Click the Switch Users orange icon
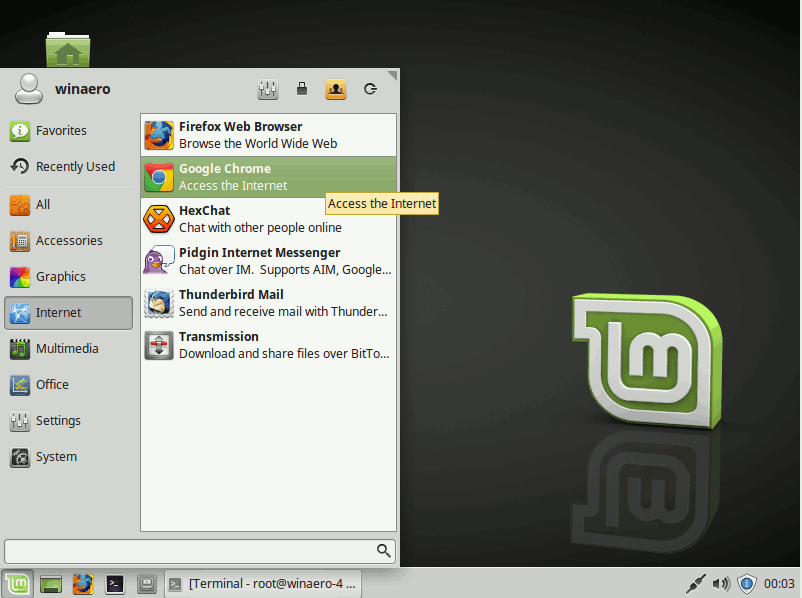 336,89
